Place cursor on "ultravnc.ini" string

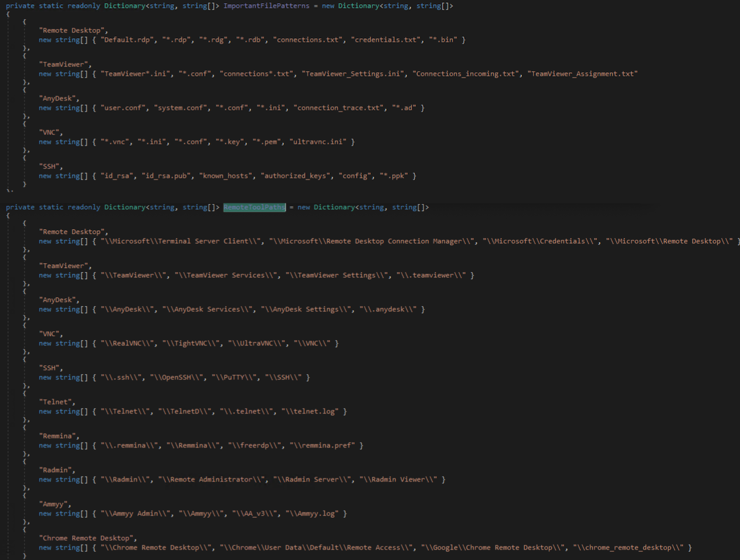[318, 142]
